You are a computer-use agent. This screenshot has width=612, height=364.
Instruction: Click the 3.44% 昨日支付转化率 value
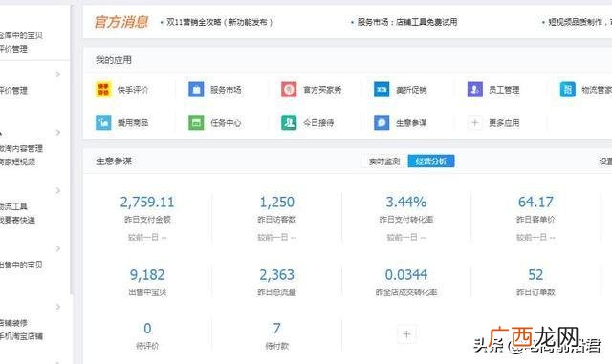406,203
